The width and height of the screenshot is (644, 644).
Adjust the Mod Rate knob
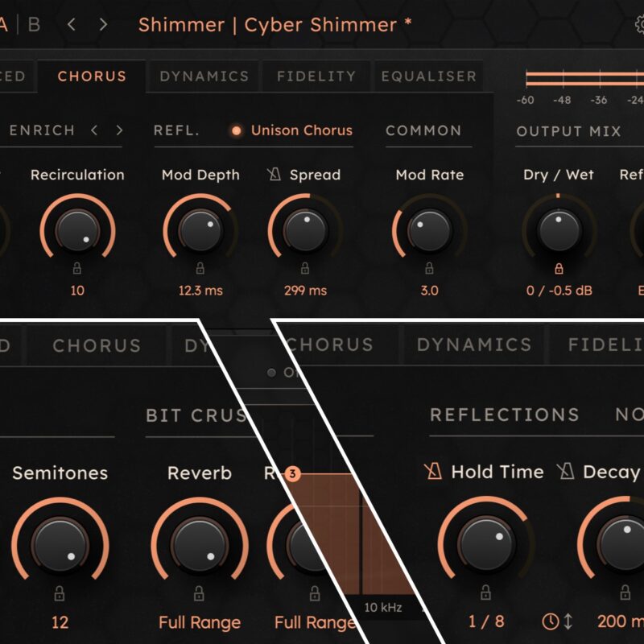coord(430,230)
